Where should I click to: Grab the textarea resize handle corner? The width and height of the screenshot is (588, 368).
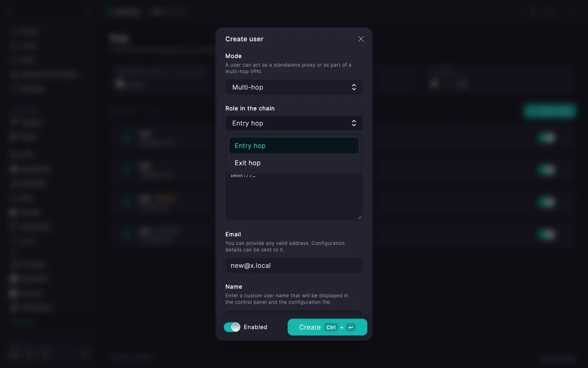pyautogui.click(x=359, y=217)
